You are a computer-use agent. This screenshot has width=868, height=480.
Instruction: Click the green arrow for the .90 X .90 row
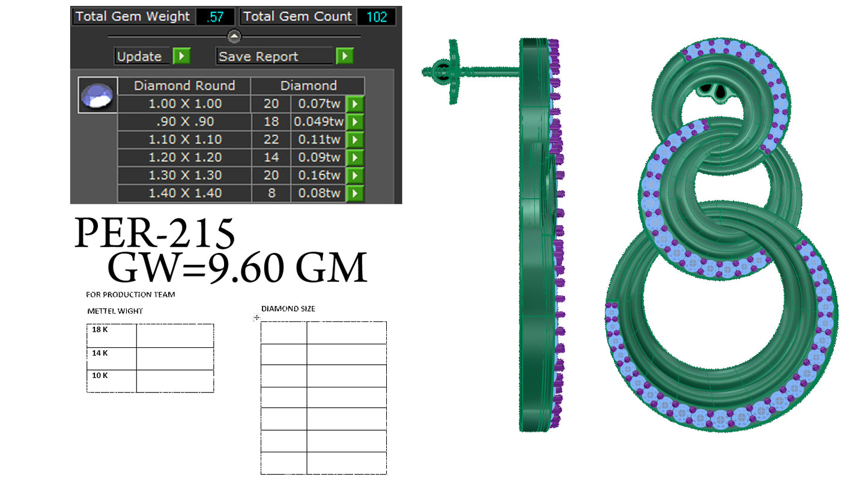coord(354,121)
